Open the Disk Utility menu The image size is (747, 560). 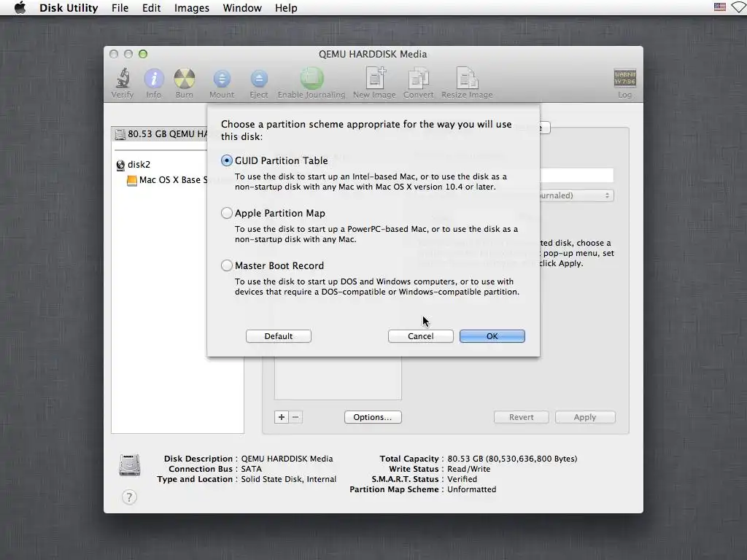click(x=69, y=8)
